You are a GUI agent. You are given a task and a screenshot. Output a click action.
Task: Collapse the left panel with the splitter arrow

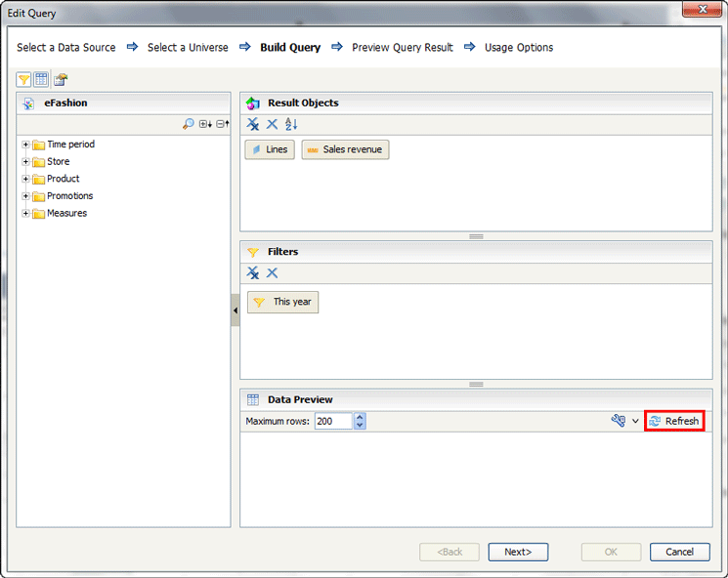[236, 310]
